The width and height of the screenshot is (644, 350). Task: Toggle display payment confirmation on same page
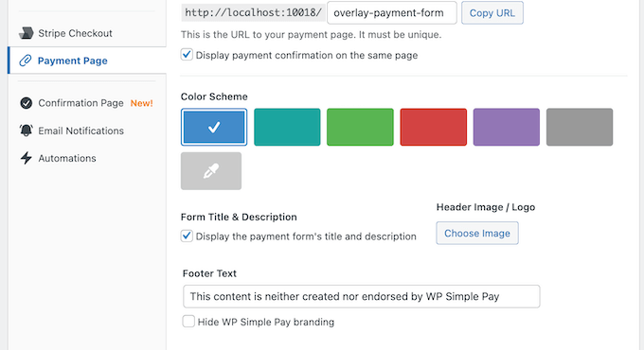[x=187, y=55]
